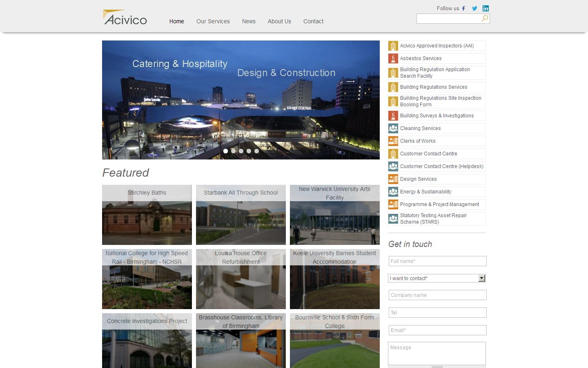The height and width of the screenshot is (368, 588).
Task: Click the LinkedIn icon in the header
Action: tap(486, 8)
